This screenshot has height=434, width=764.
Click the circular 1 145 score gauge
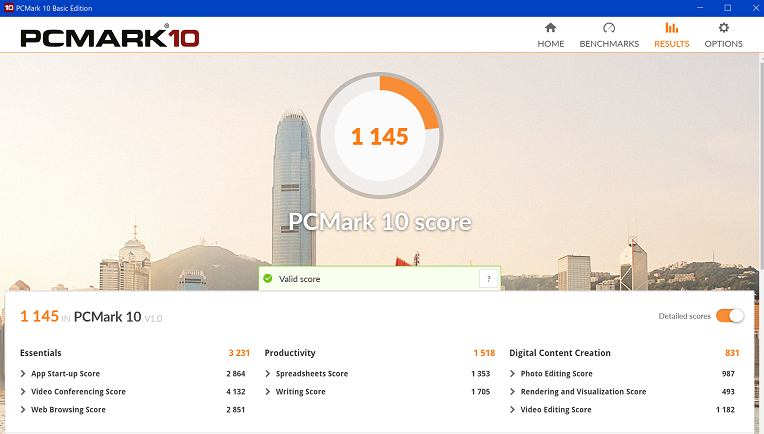click(x=380, y=135)
